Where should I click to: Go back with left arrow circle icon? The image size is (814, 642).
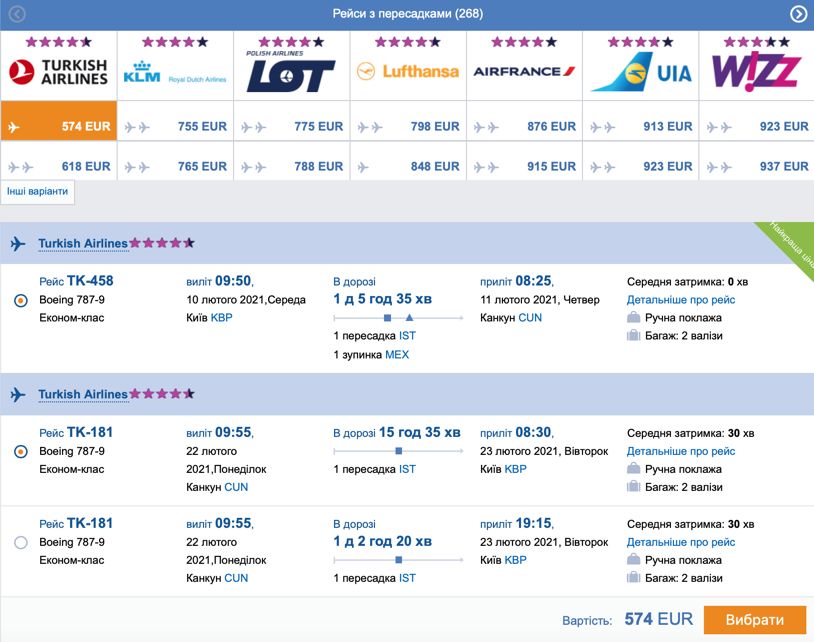[x=17, y=14]
